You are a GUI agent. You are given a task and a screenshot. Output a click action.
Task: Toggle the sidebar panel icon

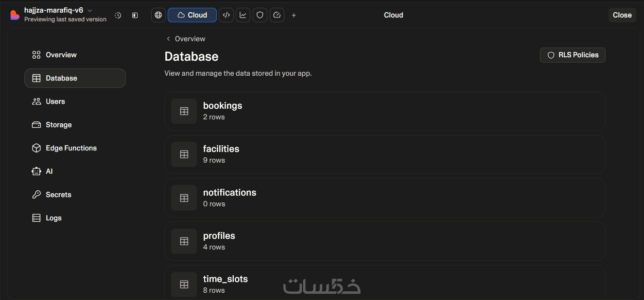tap(135, 15)
